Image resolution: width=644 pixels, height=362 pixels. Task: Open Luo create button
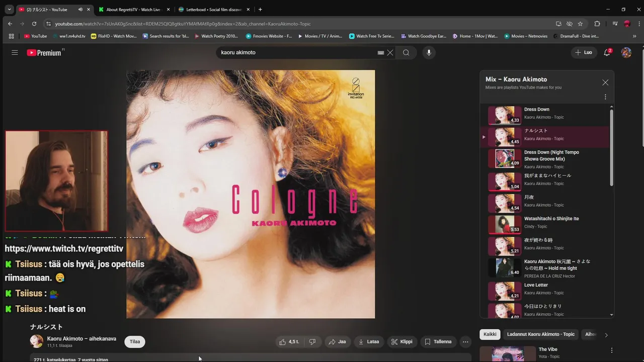click(x=584, y=52)
